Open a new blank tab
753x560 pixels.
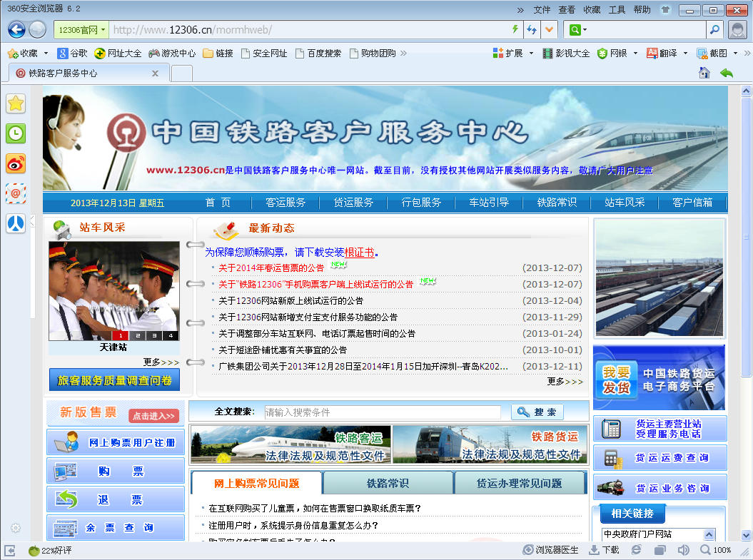pos(182,73)
